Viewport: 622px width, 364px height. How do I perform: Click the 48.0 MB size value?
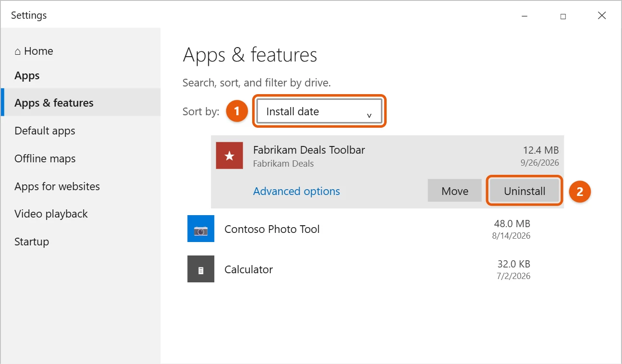pos(512,223)
